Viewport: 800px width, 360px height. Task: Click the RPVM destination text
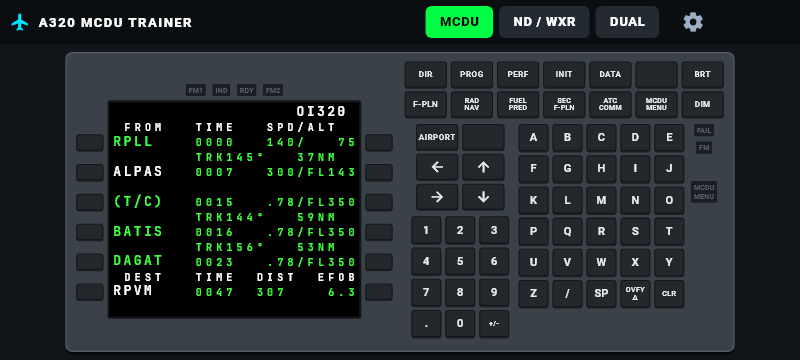(x=133, y=291)
